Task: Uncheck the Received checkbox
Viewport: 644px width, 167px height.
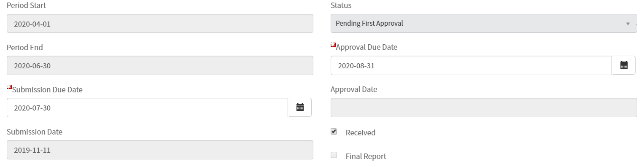Action: [334, 132]
